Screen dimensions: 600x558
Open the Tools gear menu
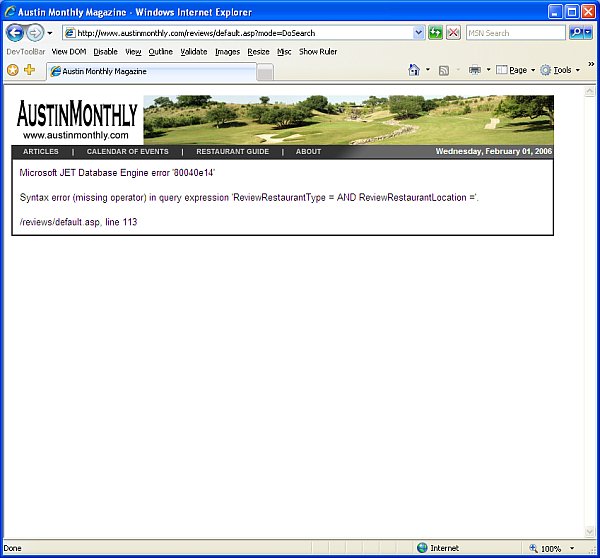(x=560, y=70)
